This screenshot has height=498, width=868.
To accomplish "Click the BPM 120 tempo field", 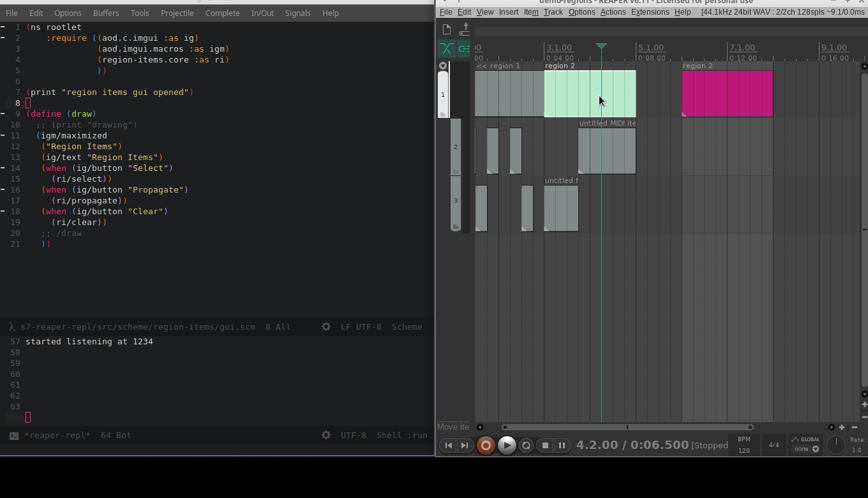I will pyautogui.click(x=744, y=445).
